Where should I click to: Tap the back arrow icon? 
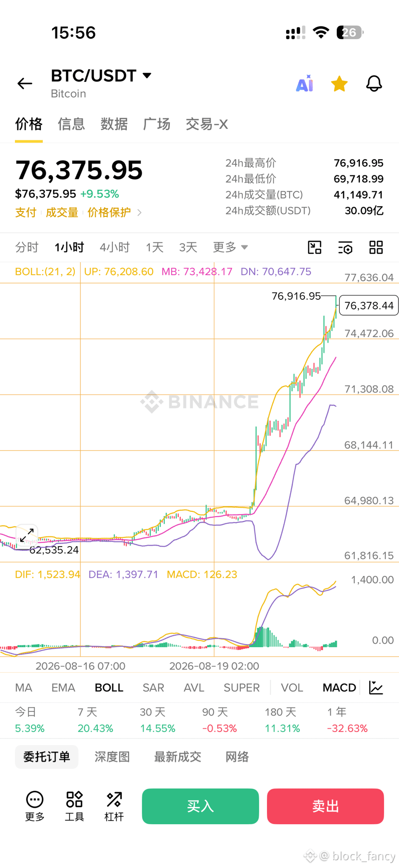pyautogui.click(x=25, y=83)
